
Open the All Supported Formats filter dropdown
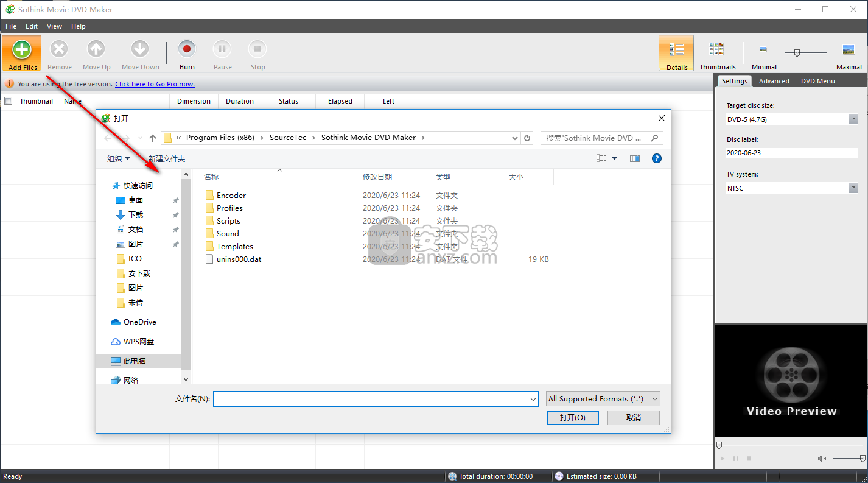[x=603, y=399]
